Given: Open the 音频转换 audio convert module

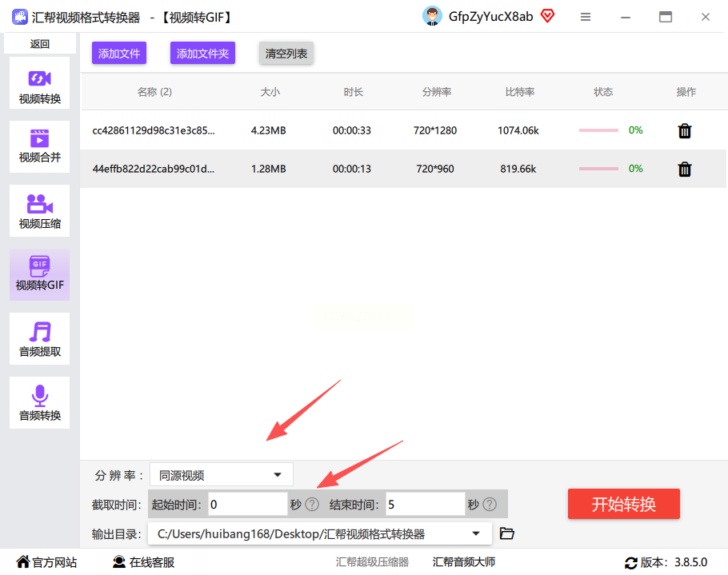Looking at the screenshot, I should point(39,403).
